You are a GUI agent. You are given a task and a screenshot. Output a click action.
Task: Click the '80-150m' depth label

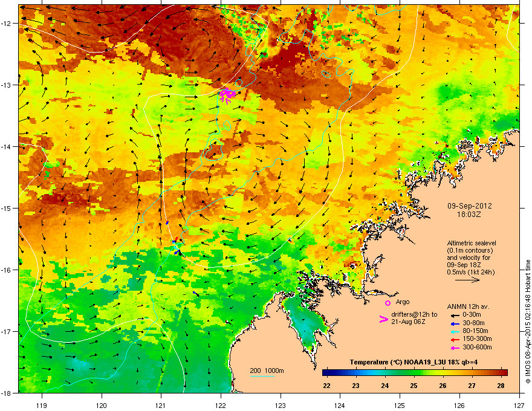(x=475, y=331)
